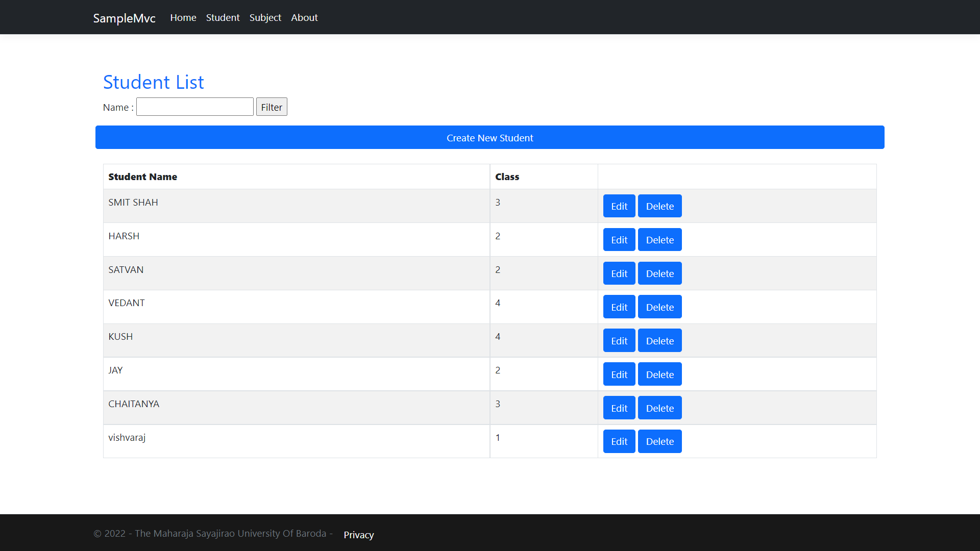
Task: Delete the CHAITANYA student row
Action: click(x=660, y=408)
